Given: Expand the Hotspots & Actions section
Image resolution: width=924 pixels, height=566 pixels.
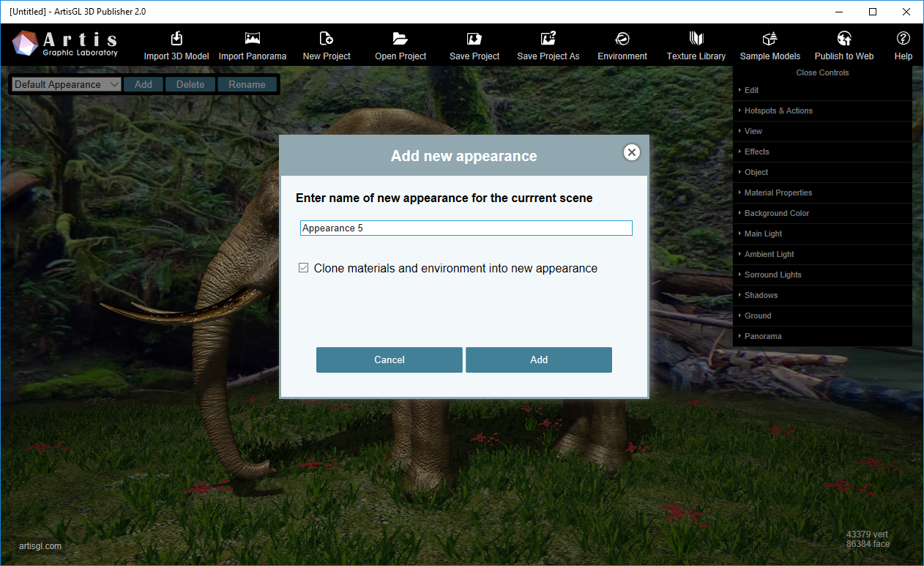Looking at the screenshot, I should click(x=822, y=111).
